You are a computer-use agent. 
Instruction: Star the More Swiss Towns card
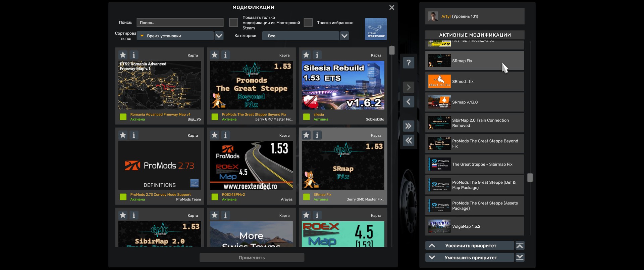[x=215, y=215]
